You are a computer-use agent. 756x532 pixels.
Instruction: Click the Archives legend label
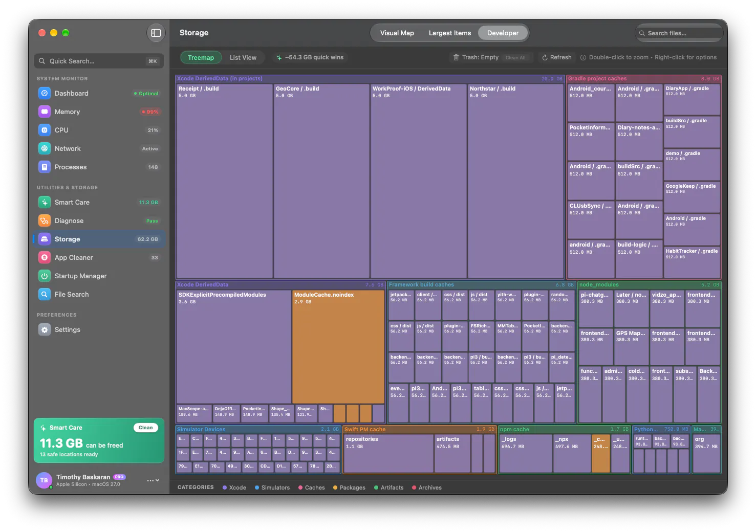pyautogui.click(x=430, y=487)
